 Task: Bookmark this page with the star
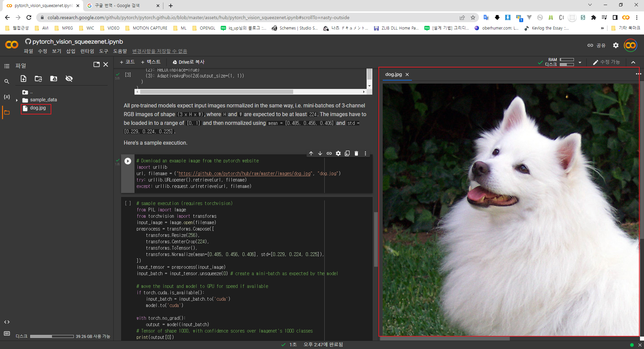pos(473,17)
